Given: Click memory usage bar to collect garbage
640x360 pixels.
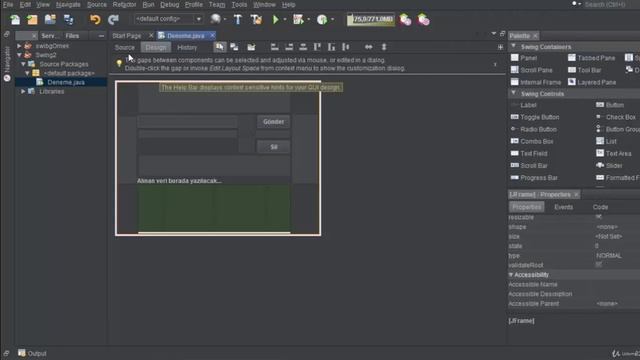Looking at the screenshot, I should (x=371, y=19).
